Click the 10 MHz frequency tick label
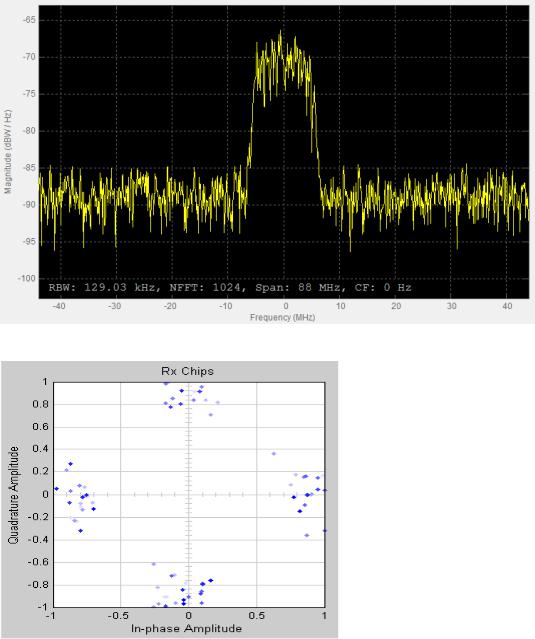The width and height of the screenshot is (535, 639). pos(341,306)
